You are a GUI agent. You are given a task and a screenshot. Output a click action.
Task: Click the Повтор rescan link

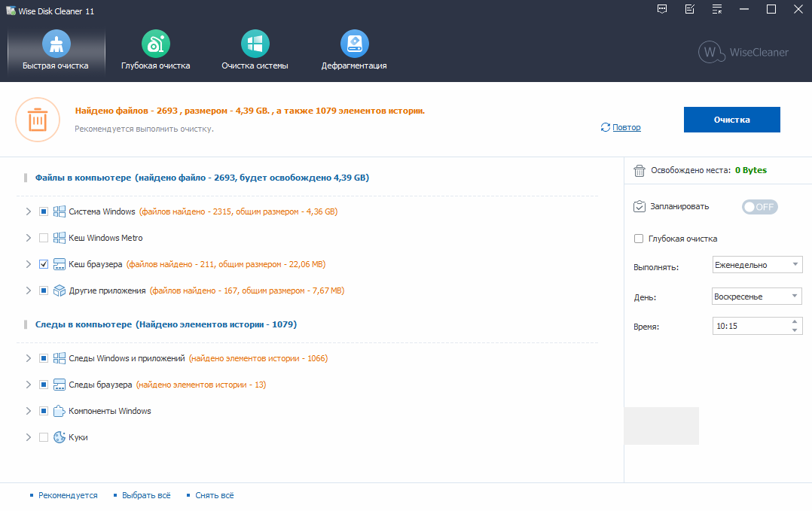point(627,127)
